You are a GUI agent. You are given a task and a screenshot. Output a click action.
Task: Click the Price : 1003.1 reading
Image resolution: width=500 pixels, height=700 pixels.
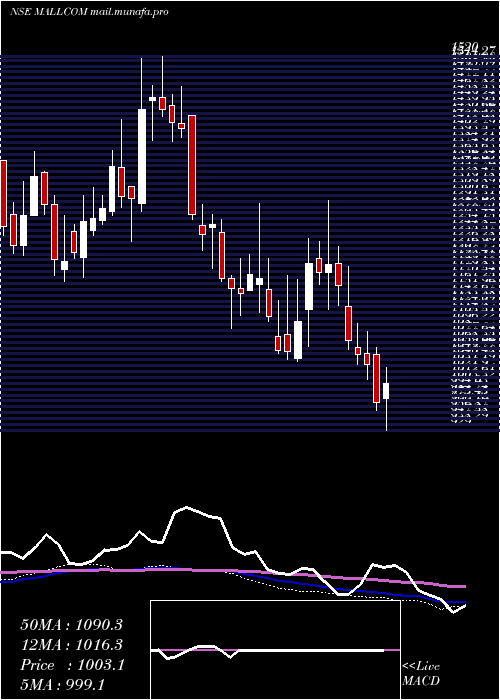click(72, 665)
